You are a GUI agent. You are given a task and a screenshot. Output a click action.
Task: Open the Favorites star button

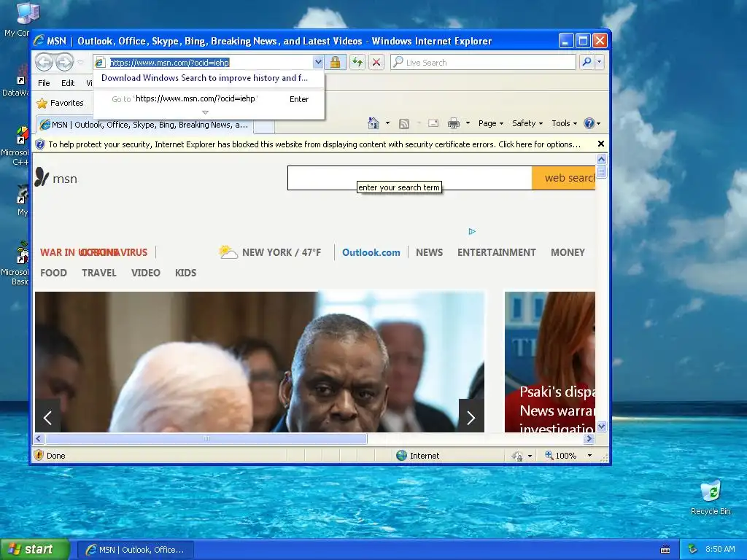(x=60, y=103)
